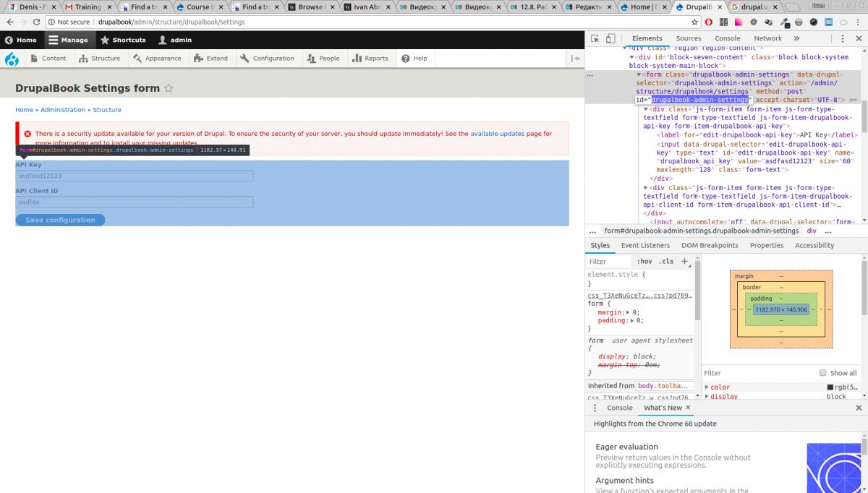The width and height of the screenshot is (868, 493).
Task: Switch to the drupal Google search tab
Action: tap(754, 7)
